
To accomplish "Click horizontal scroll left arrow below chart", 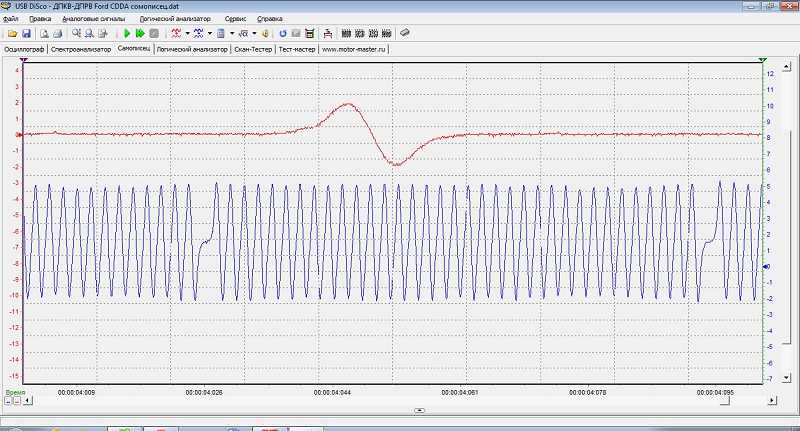I will pyautogui.click(x=28, y=400).
